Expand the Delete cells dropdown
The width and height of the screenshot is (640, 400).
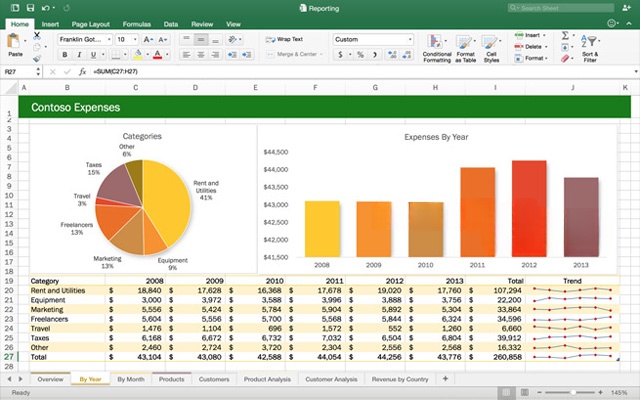(x=546, y=47)
